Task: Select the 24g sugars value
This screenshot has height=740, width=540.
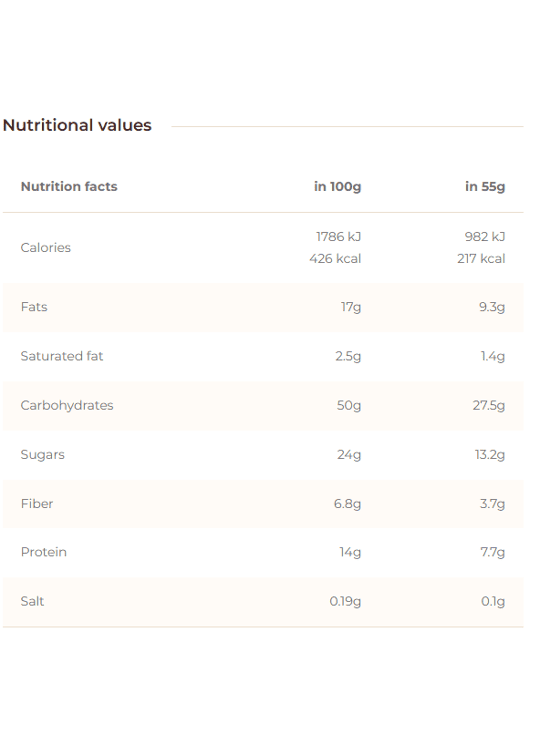Action: click(349, 455)
